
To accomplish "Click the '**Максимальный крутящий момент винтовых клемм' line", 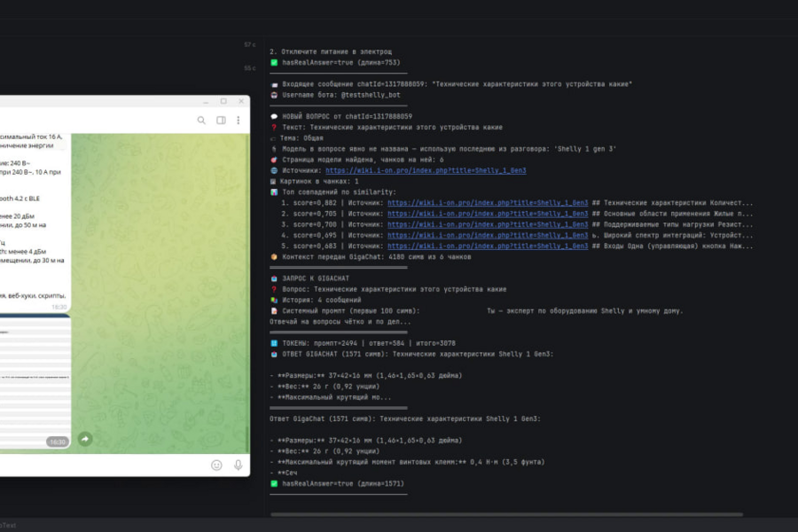I will (x=407, y=462).
